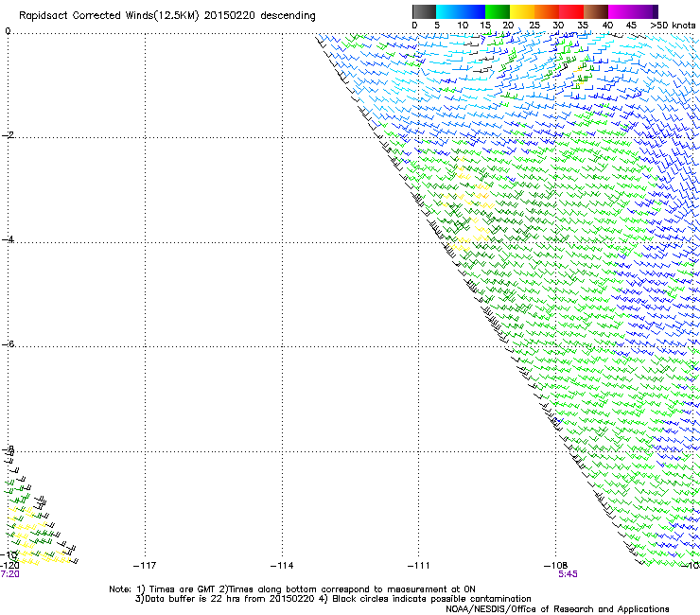Click the latitude label -6
The width and height of the screenshot is (700, 615).
tap(8, 343)
